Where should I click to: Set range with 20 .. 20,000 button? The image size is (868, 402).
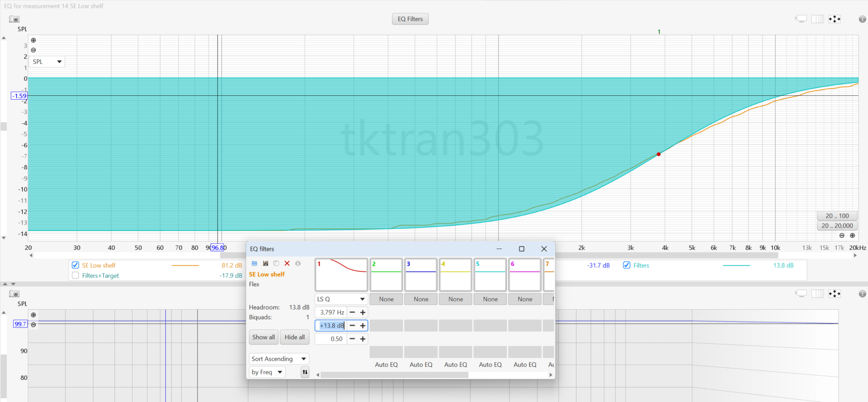pyautogui.click(x=837, y=226)
